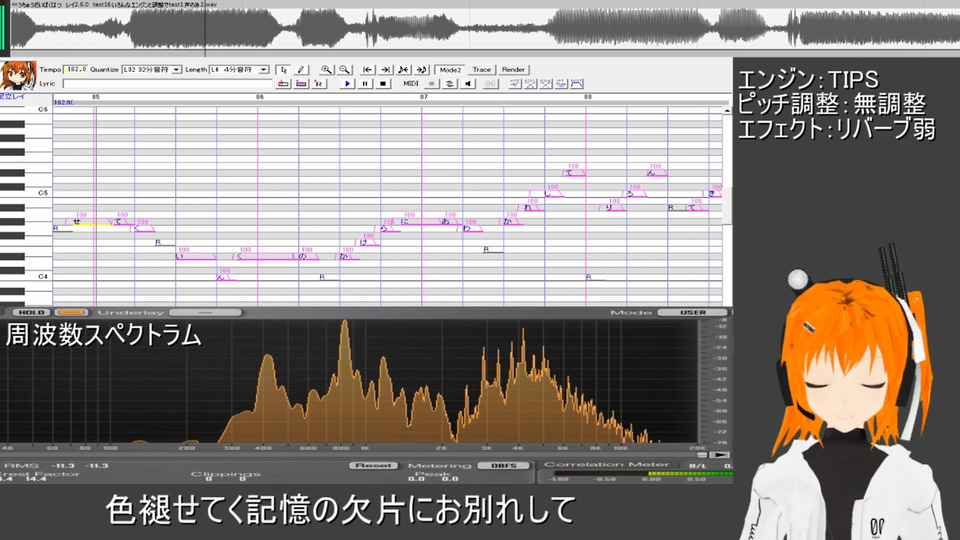
Task: Click the C4 piano key
Action: pyautogui.click(x=26, y=277)
